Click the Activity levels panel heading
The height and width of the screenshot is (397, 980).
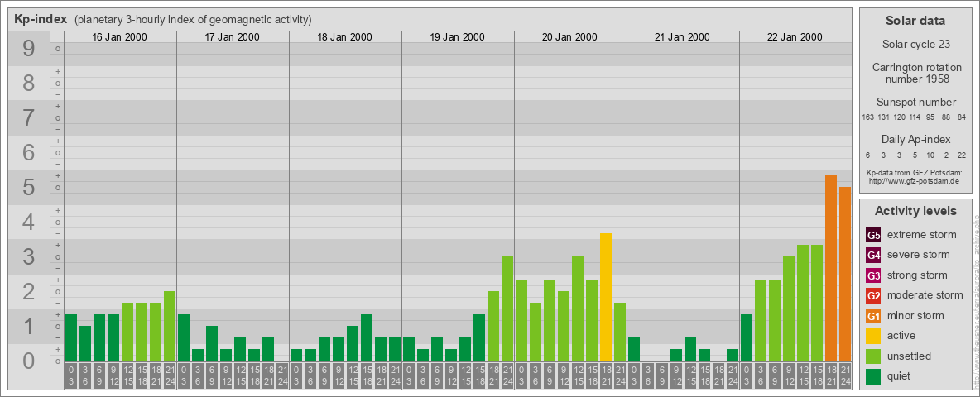(915, 211)
